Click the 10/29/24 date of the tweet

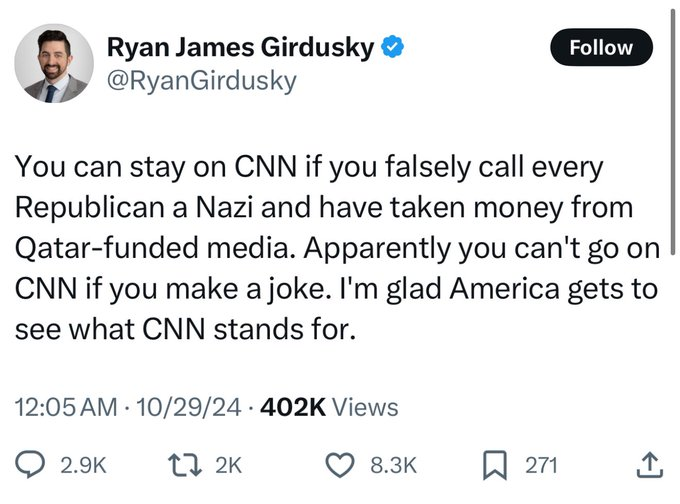192,407
